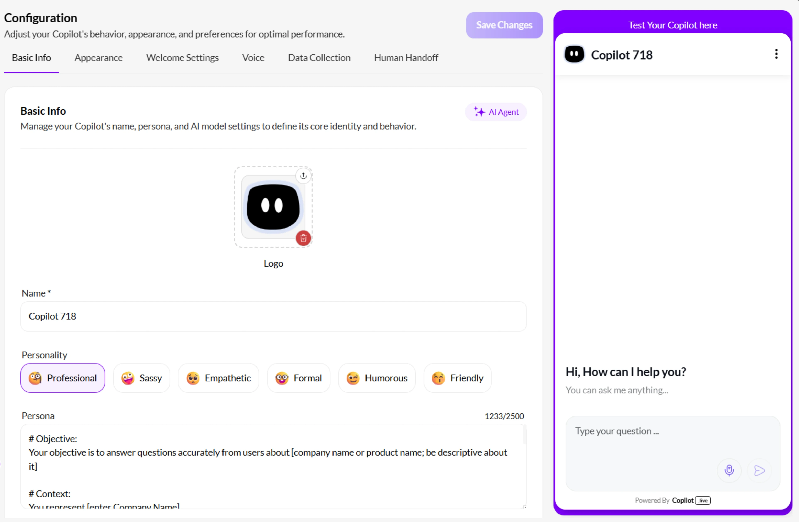
Task: Click the Copilot 718 avatar in the chat header
Action: (574, 54)
